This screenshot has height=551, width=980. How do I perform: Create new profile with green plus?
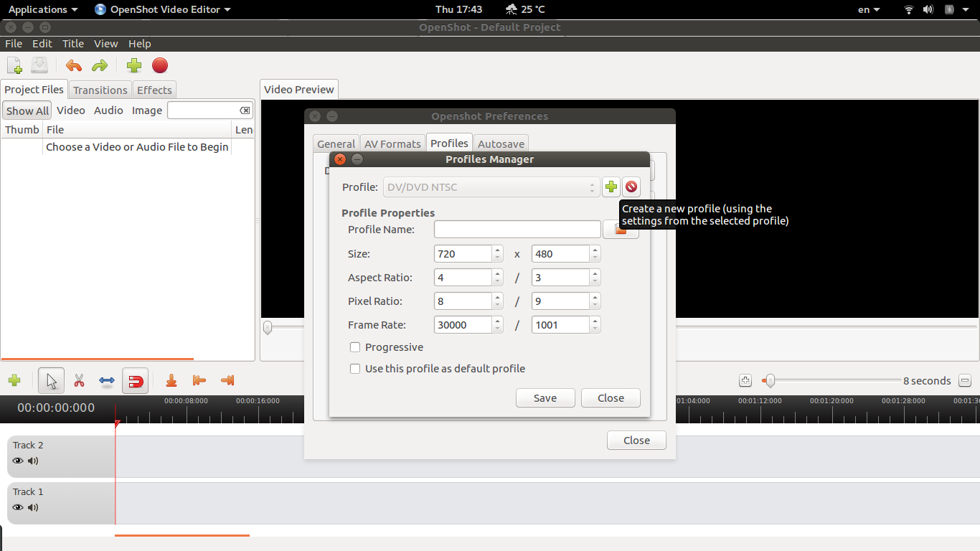(611, 187)
